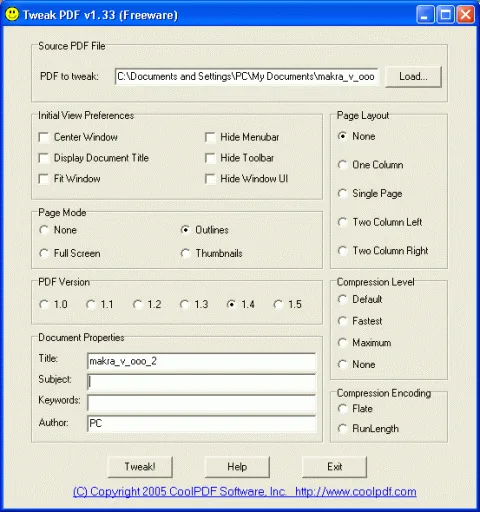The width and height of the screenshot is (480, 512).
Task: Select None under Page Layout
Action: click(342, 136)
